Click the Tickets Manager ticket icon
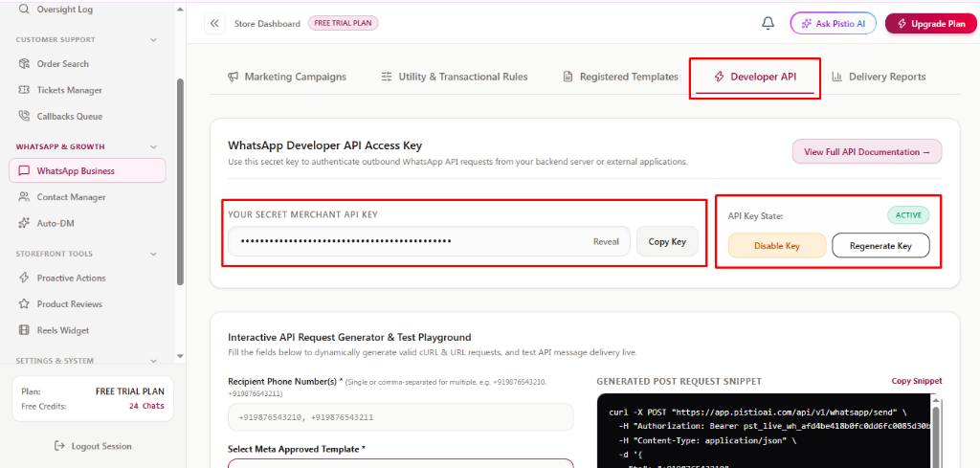Image resolution: width=980 pixels, height=468 pixels. click(24, 90)
